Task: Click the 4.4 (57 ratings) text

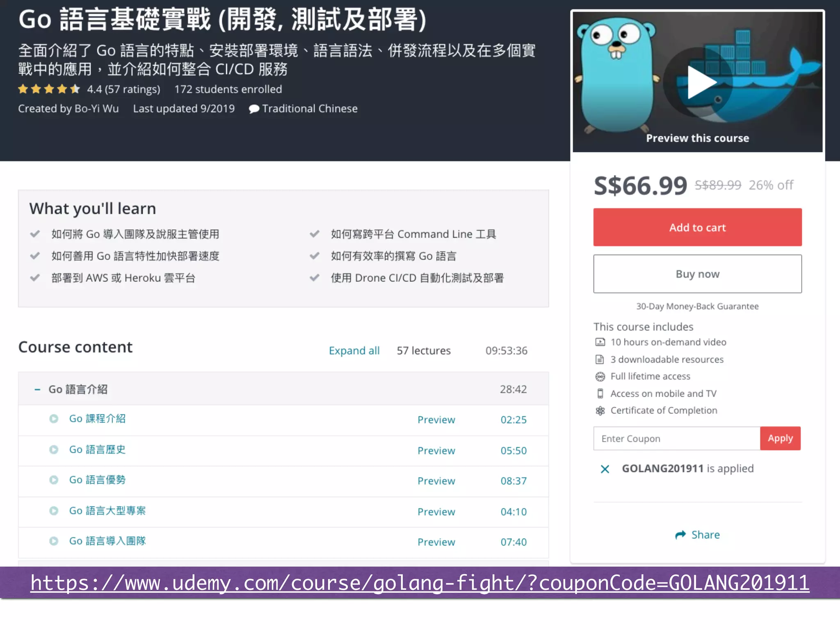Action: (123, 89)
